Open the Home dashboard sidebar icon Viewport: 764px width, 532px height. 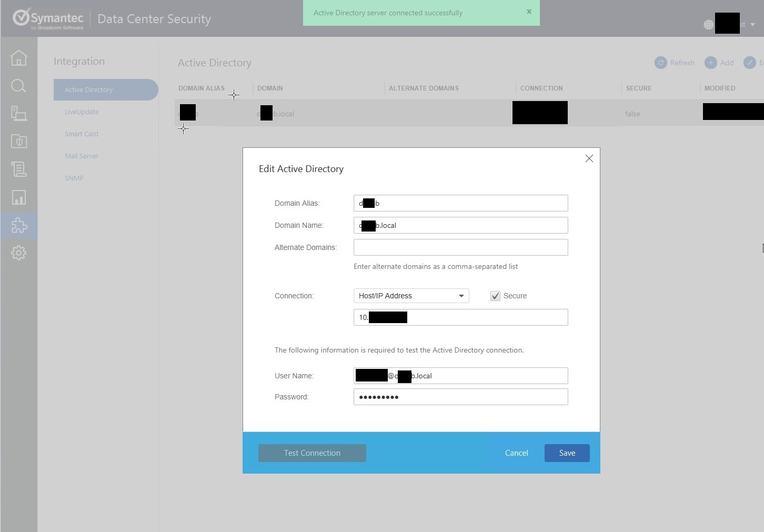(x=19, y=58)
